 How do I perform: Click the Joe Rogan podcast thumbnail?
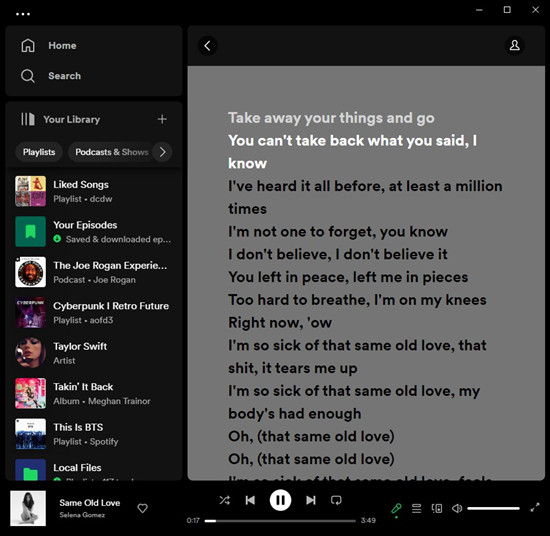click(x=31, y=272)
